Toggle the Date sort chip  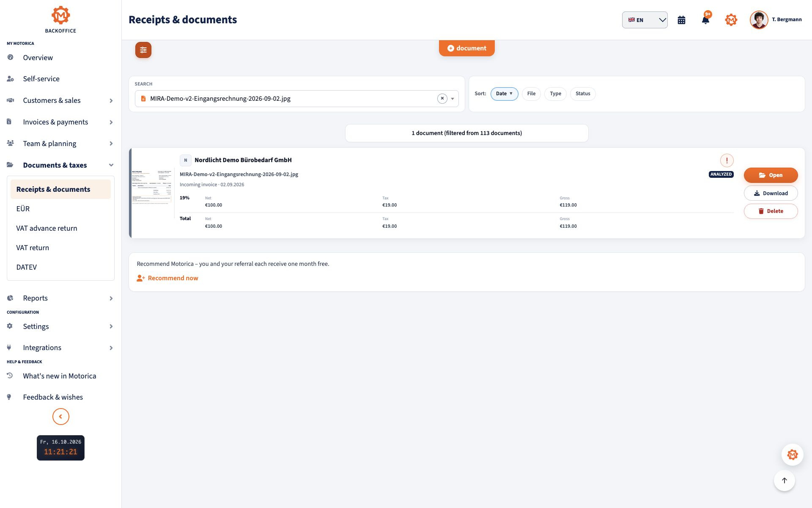[x=504, y=94]
